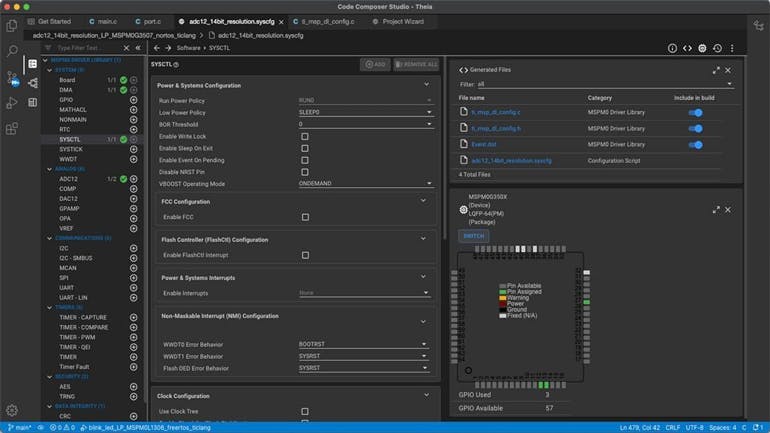770x433 pixels.
Task: Switch to the ti_msp_dl_config.c tab
Action: tap(323, 22)
